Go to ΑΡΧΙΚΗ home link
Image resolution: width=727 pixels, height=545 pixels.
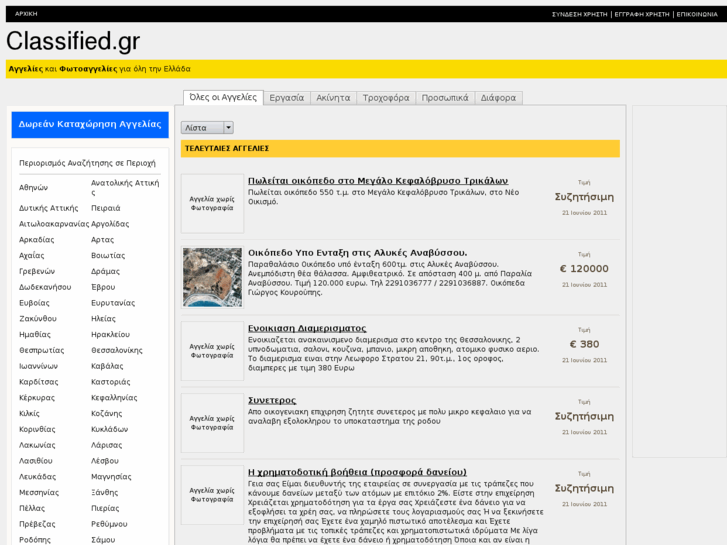[x=26, y=14]
